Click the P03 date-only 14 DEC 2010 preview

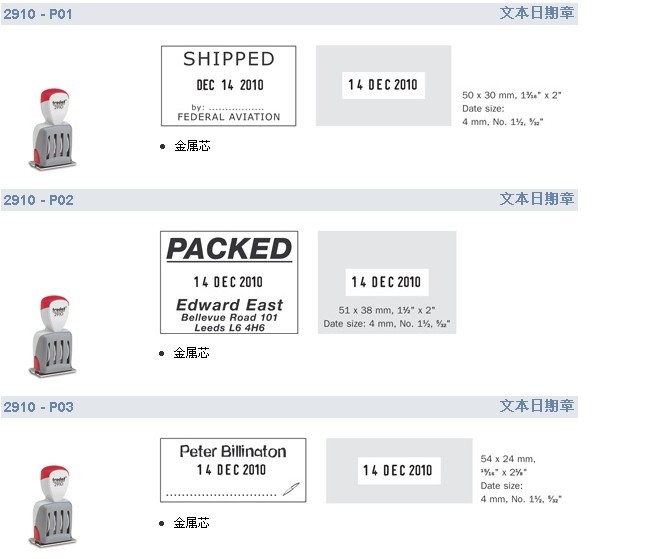399,470
